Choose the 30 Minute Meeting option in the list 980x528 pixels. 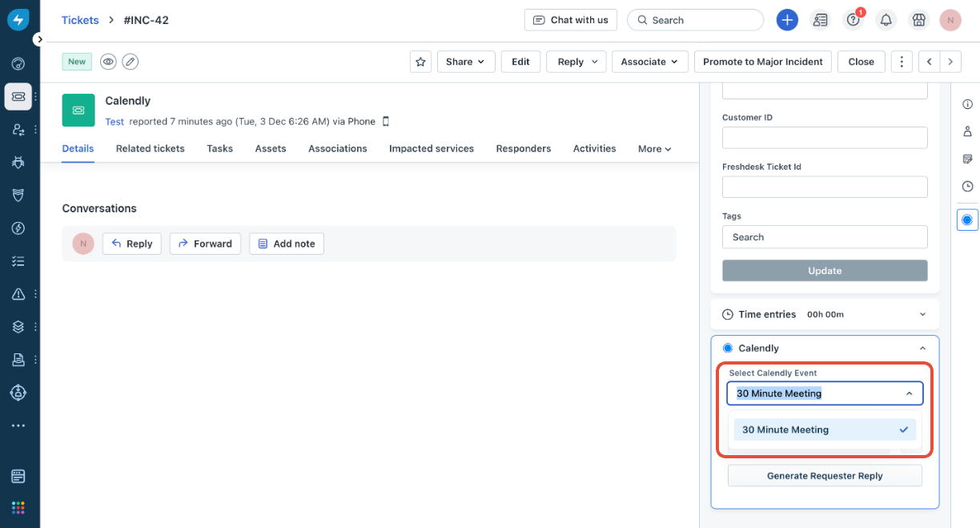tap(825, 430)
